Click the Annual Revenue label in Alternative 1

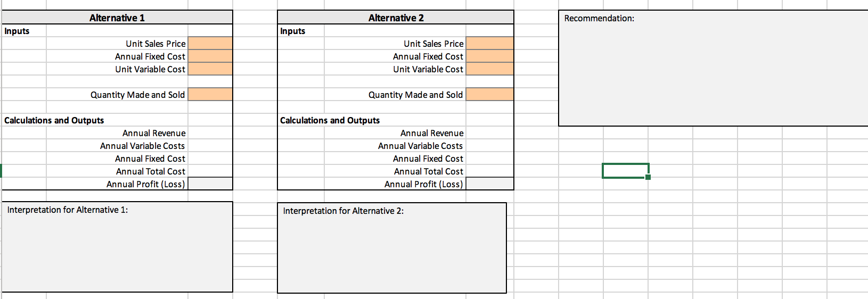point(154,133)
